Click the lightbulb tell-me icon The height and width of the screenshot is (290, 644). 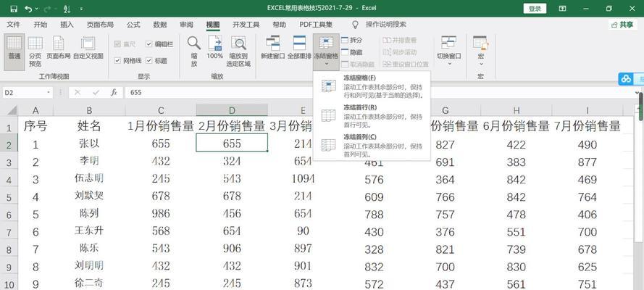355,25
